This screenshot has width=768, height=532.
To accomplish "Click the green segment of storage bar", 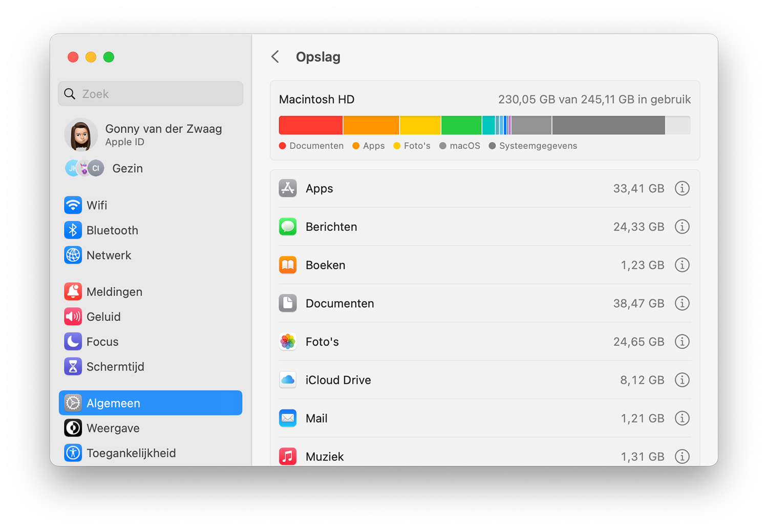I will pyautogui.click(x=461, y=125).
